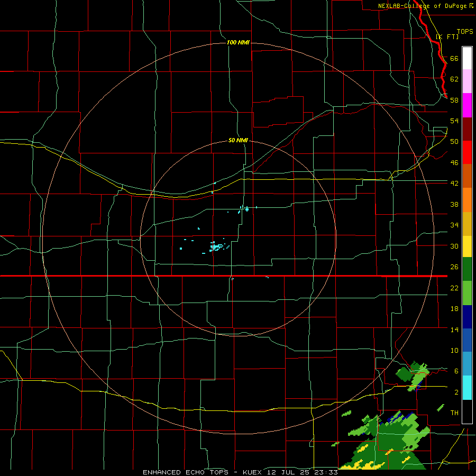Click the 10 legend value

pos(454,350)
